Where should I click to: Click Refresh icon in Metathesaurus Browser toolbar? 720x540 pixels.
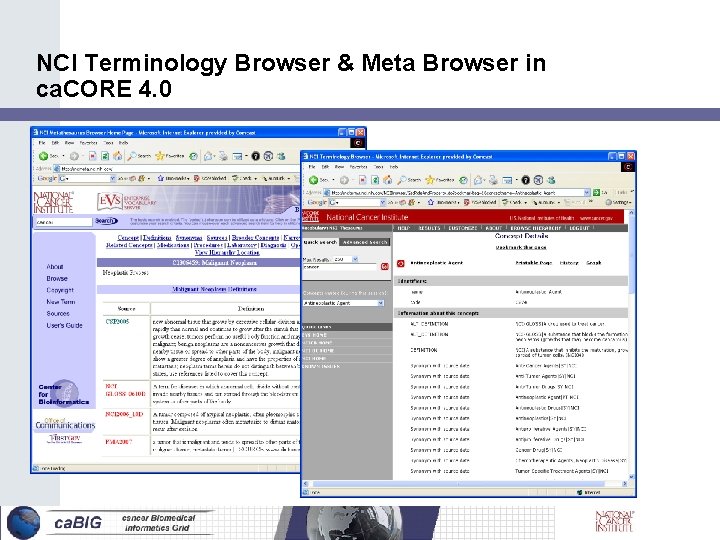click(105, 156)
